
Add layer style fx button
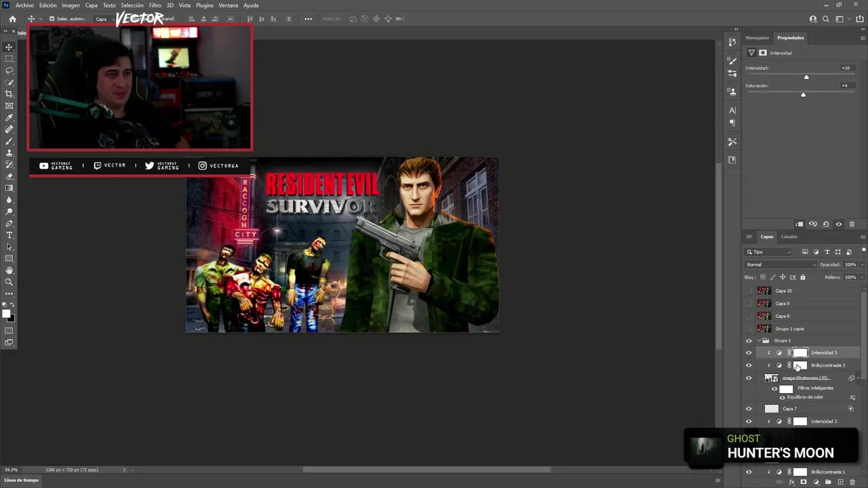pos(791,483)
